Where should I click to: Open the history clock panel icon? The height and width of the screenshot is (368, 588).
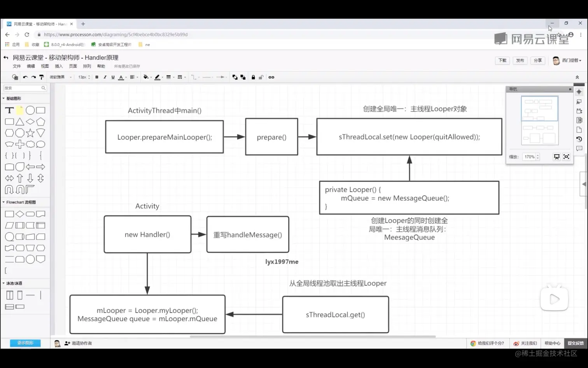pyautogui.click(x=579, y=139)
